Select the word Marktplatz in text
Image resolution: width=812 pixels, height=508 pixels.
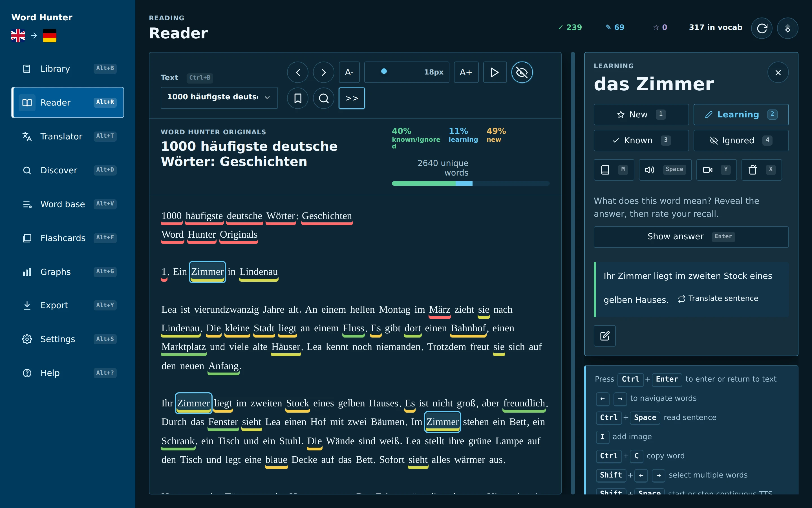184,347
